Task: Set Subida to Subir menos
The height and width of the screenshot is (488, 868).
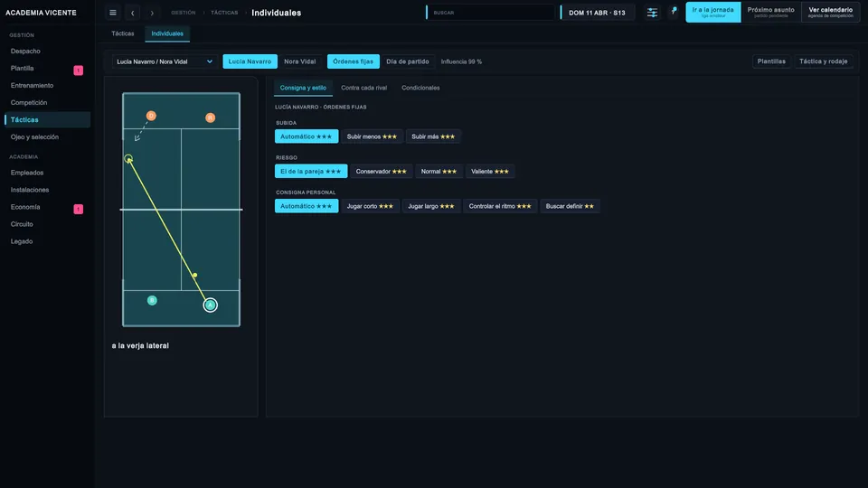Action: 372,136
